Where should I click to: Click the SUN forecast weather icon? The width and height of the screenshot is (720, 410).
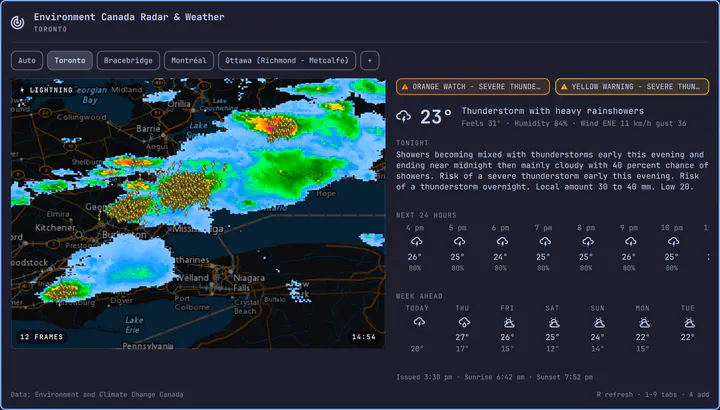pos(598,323)
